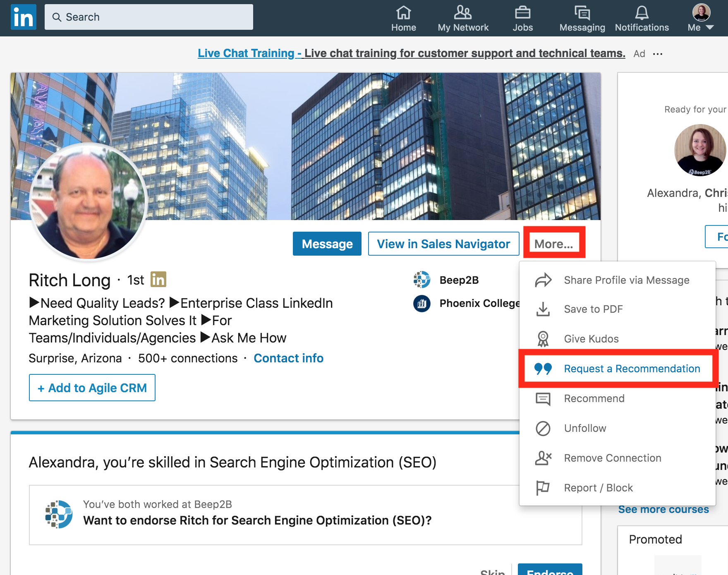Screen dimensions: 728x575
Task: Select Report / Block menu entry
Action: [x=618, y=488]
